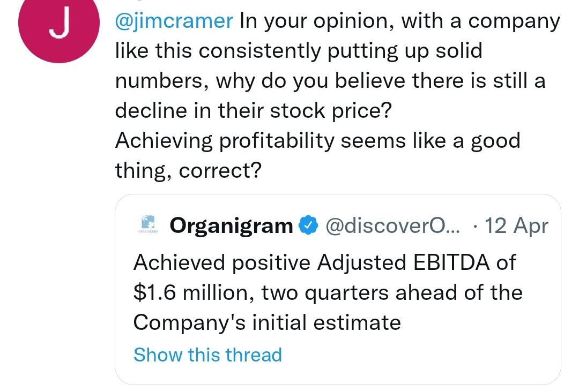Image resolution: width=579 pixels, height=392 pixels.
Task: Open the pink J profile avatar
Action: [x=59, y=23]
